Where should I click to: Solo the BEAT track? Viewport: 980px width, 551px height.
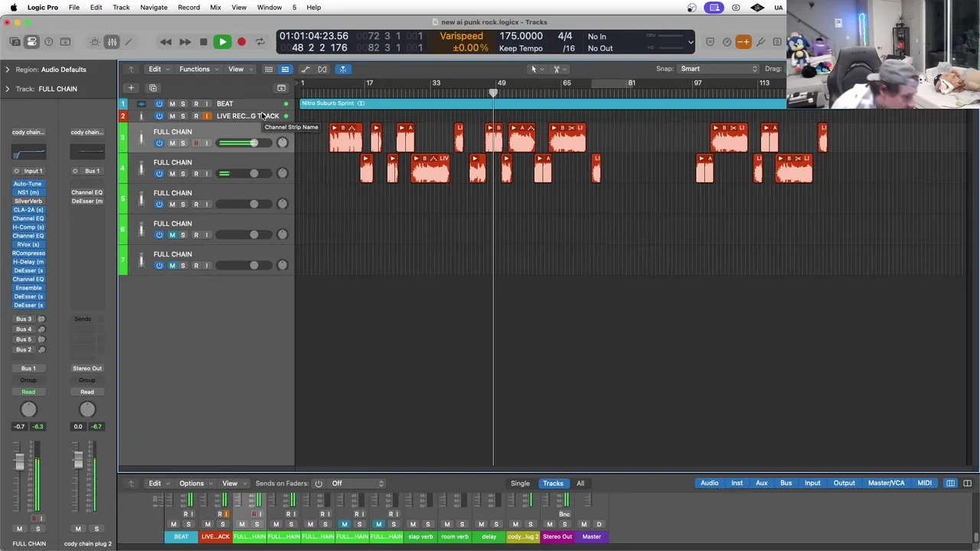pyautogui.click(x=183, y=104)
